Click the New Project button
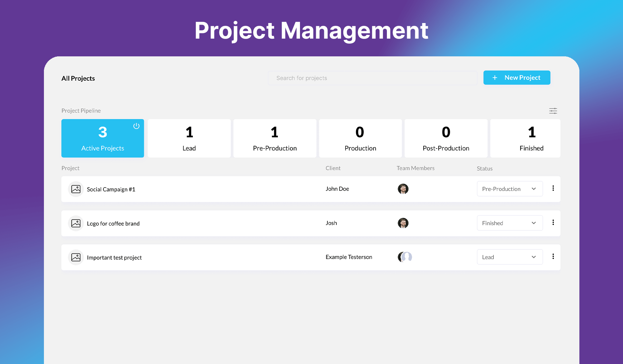Image resolution: width=623 pixels, height=364 pixels. click(517, 78)
